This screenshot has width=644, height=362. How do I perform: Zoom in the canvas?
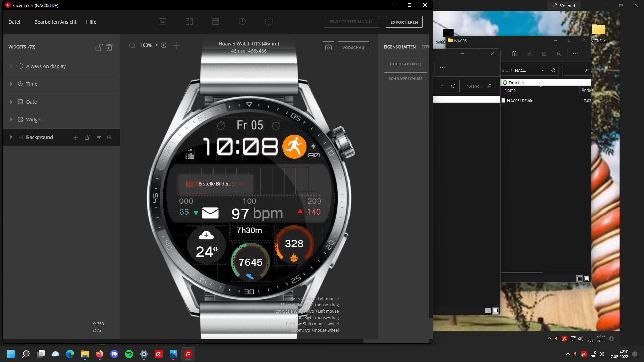[x=164, y=45]
